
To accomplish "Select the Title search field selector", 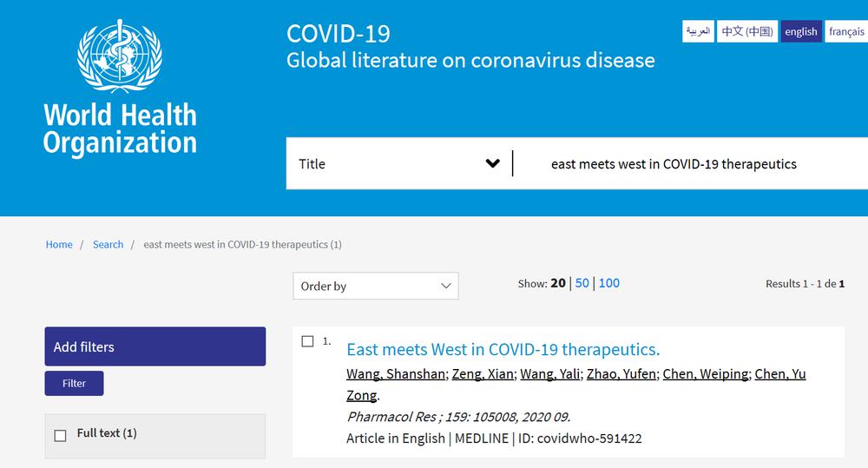I will pos(399,163).
